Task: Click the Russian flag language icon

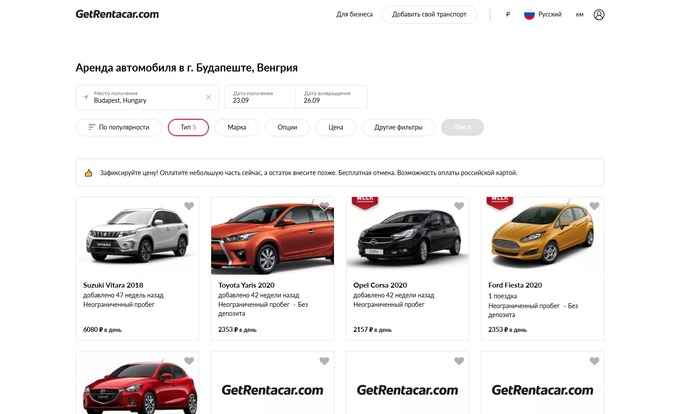Action: 530,15
